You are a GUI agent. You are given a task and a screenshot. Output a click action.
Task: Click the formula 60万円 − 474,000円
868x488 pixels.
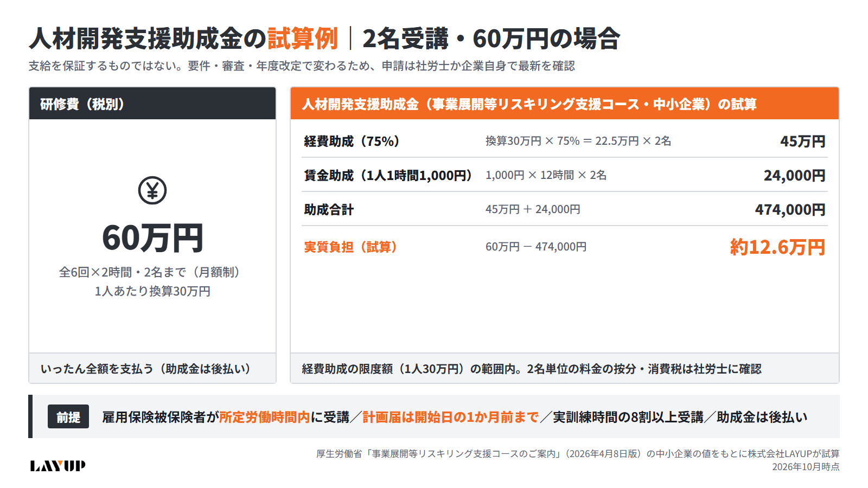click(536, 247)
